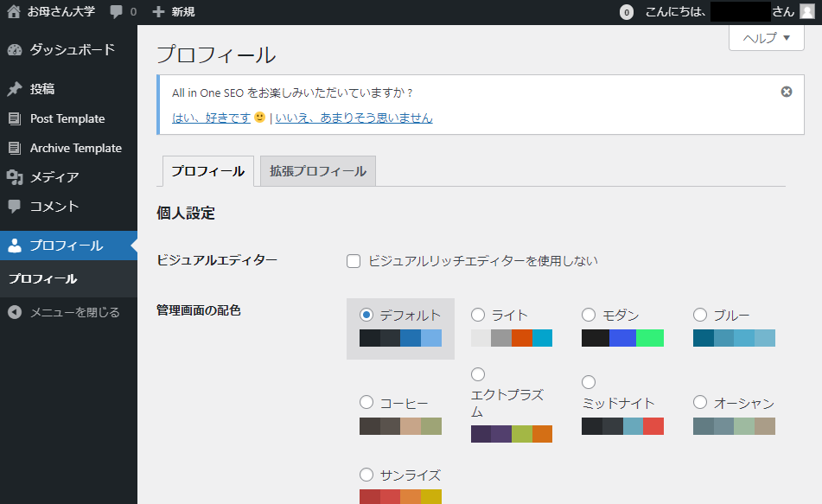Viewport: 822px width, 504px height.
Task: Click the コメント speech bubble icon in sidebar
Action: click(x=15, y=207)
